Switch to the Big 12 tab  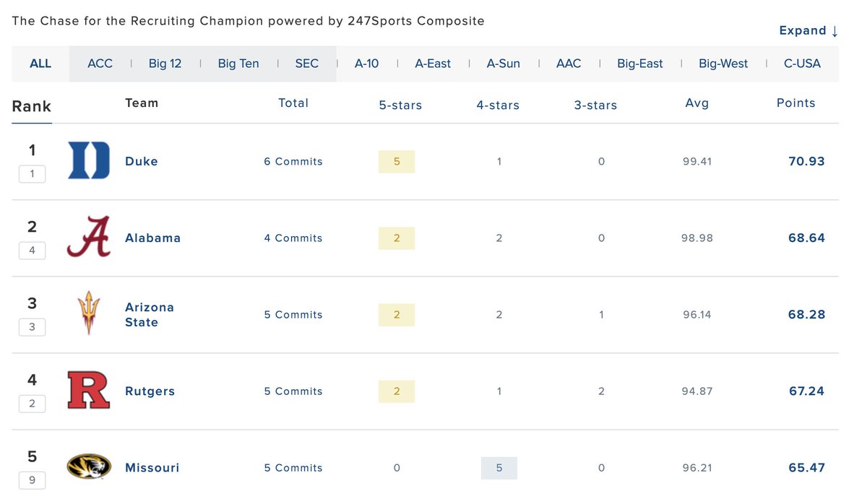(165, 64)
